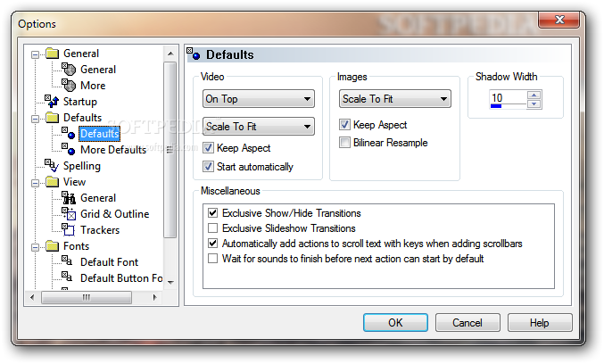
Task: Click the Cancel button
Action: coord(467,322)
